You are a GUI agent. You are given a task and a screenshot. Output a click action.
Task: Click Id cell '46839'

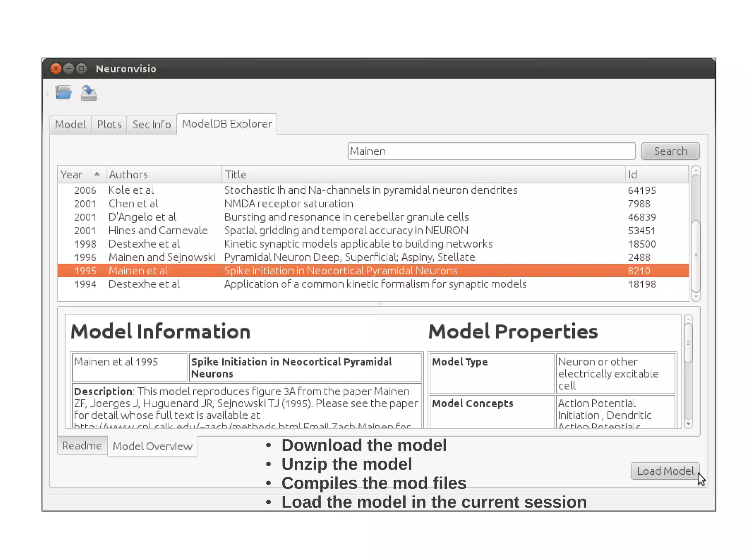(x=642, y=217)
